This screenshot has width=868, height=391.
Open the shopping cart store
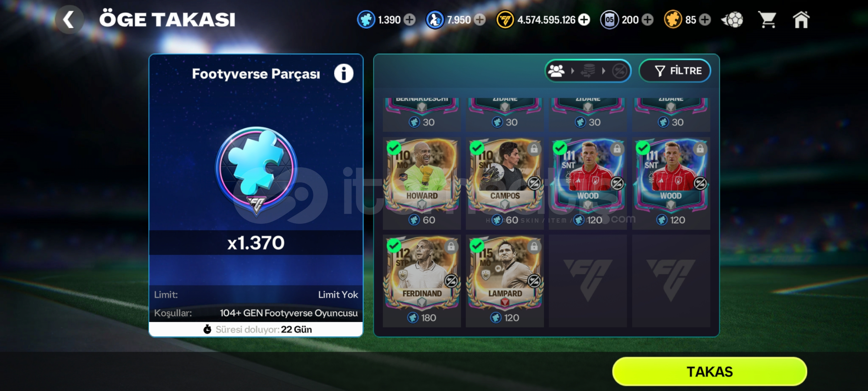click(x=767, y=20)
